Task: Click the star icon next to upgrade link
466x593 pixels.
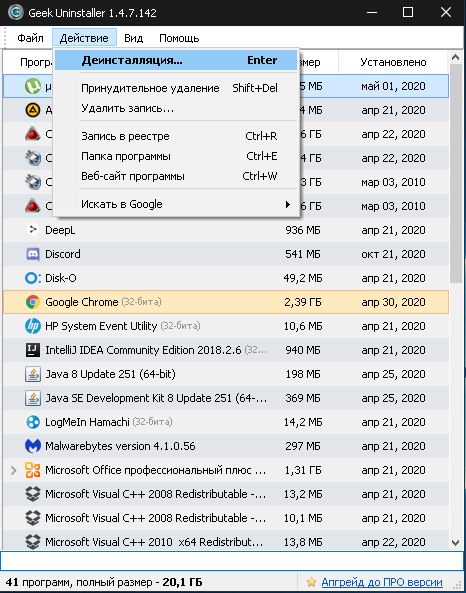Action: tap(311, 582)
